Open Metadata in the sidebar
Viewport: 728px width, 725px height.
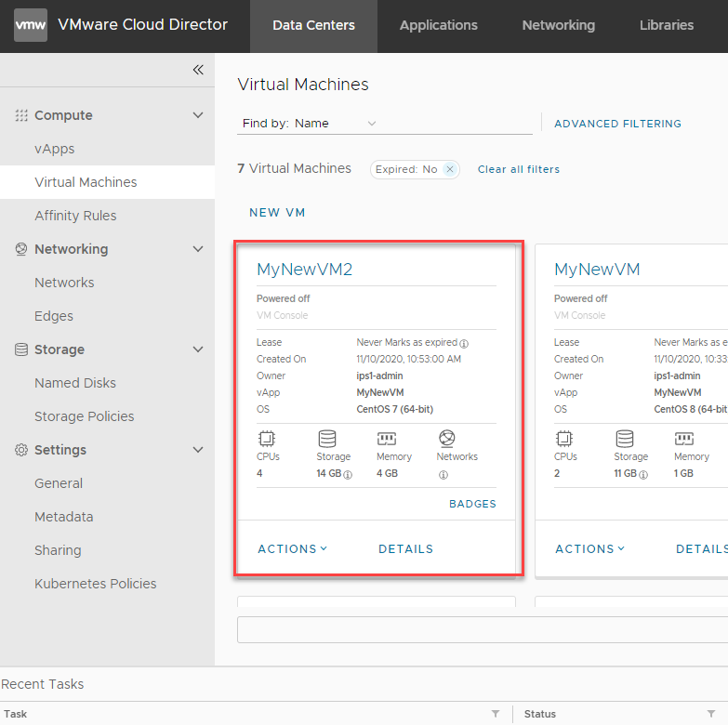coord(63,517)
